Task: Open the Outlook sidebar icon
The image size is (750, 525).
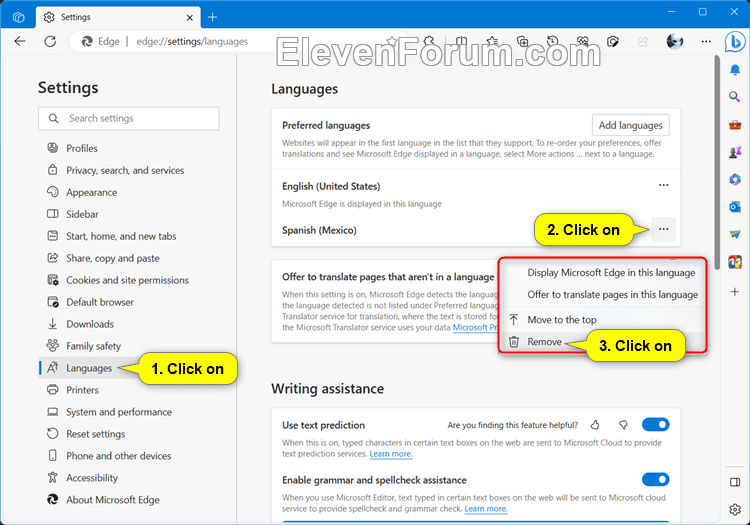Action: coord(735,207)
